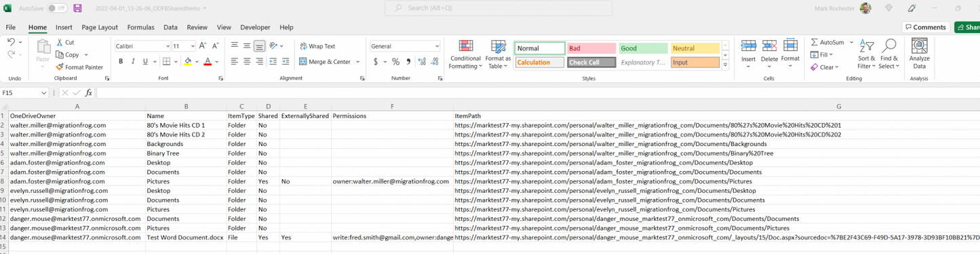Select Middle Align icon
This screenshot has height=254, width=980.
247,46
